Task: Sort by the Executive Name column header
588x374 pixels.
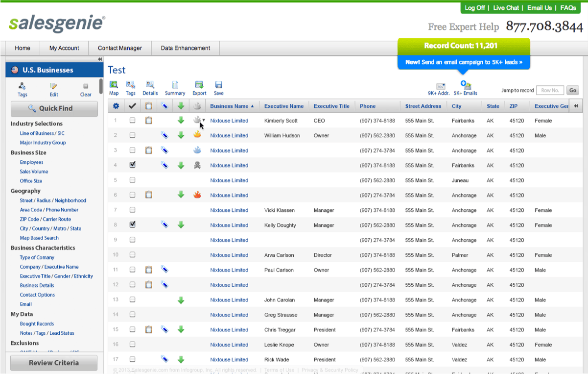Action: 284,106
